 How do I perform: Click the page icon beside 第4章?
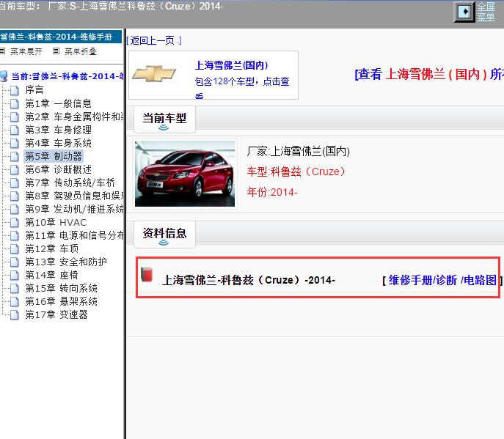(14, 143)
